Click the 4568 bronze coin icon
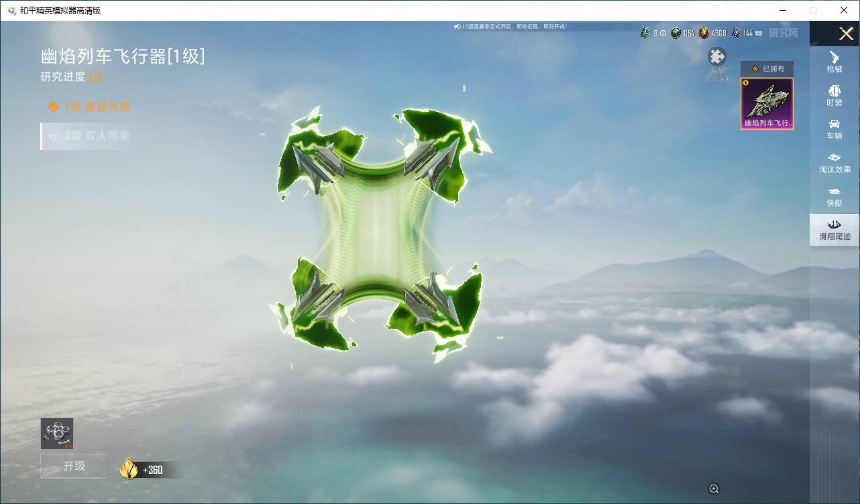 click(x=704, y=33)
